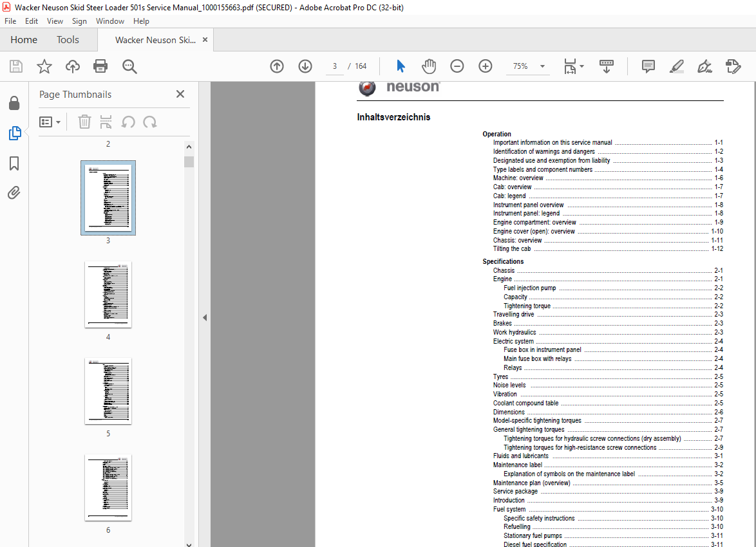Select the highlight text pen tool
The image size is (756, 547).
coord(677,66)
